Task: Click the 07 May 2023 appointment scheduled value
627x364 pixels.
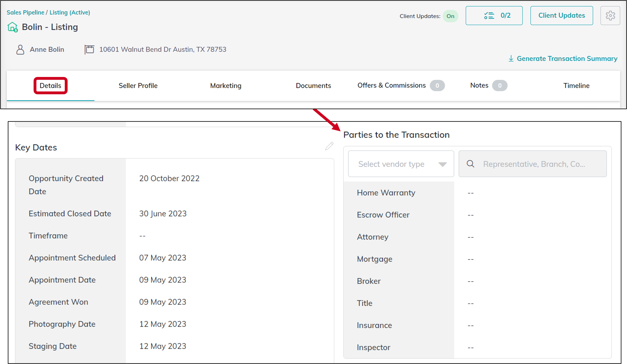Action: (x=163, y=258)
